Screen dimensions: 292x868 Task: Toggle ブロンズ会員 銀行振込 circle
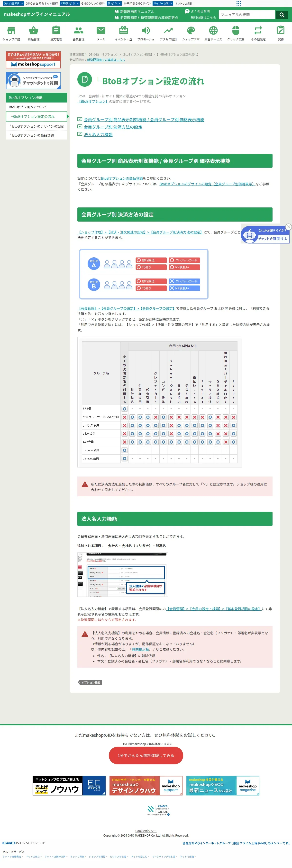[x=132, y=425]
